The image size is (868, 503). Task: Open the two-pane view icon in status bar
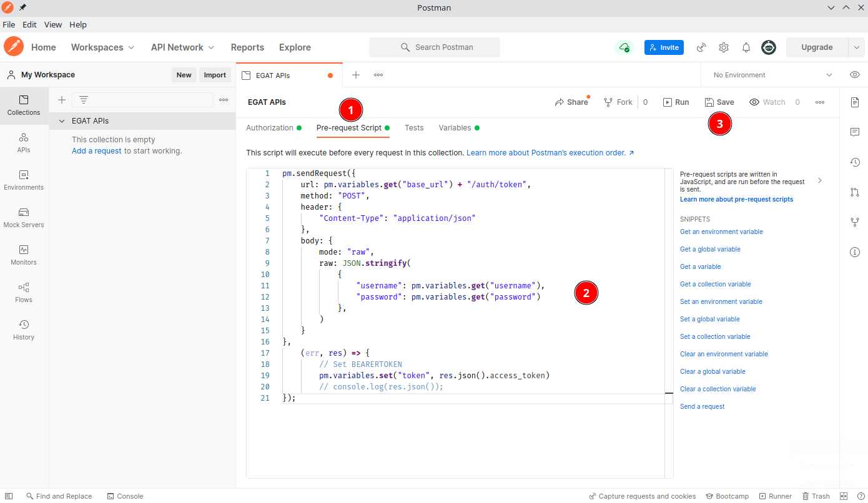click(x=844, y=496)
